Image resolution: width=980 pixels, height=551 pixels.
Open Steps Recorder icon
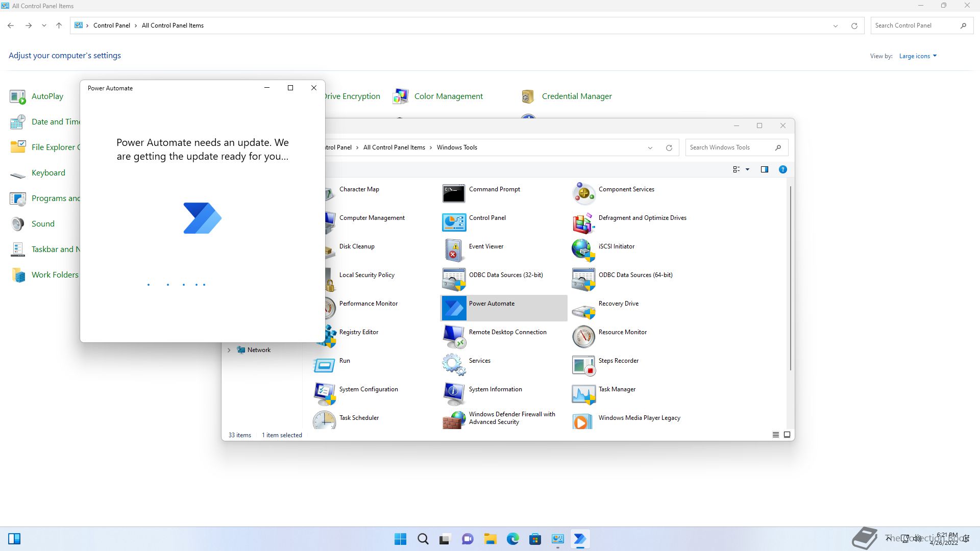coord(583,365)
